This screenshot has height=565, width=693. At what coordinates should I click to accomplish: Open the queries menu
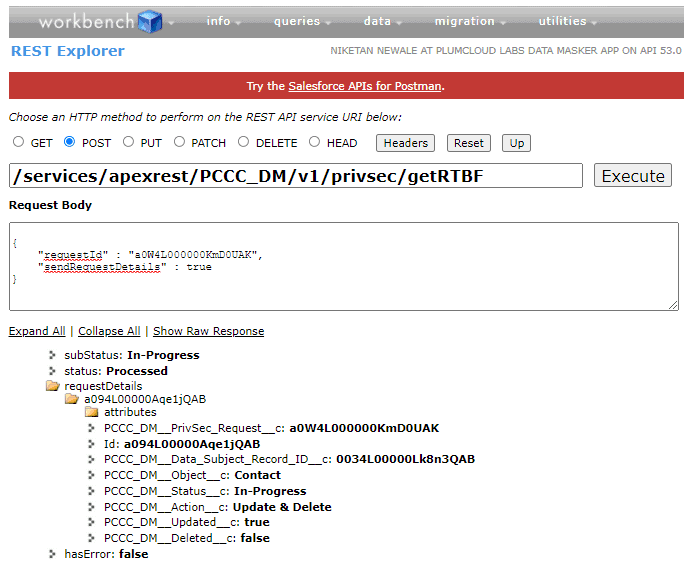[303, 21]
